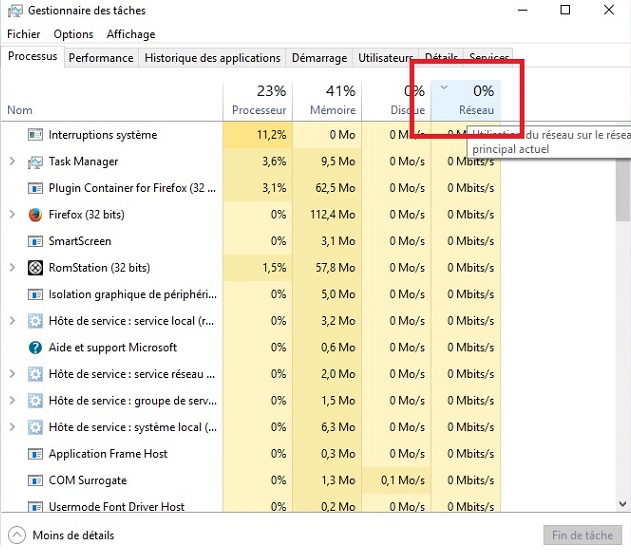Click the 1,5% CPU value of RomStation
The image size is (631, 556).
(274, 268)
